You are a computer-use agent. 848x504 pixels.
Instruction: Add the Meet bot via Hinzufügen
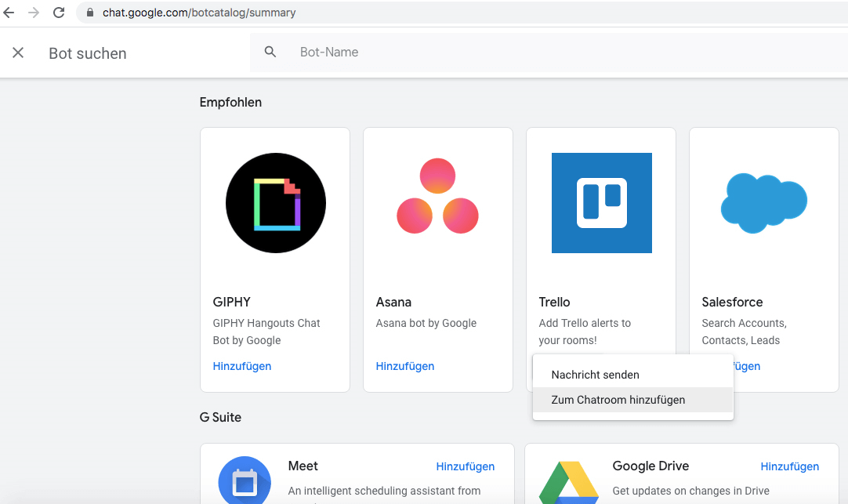pos(465,466)
